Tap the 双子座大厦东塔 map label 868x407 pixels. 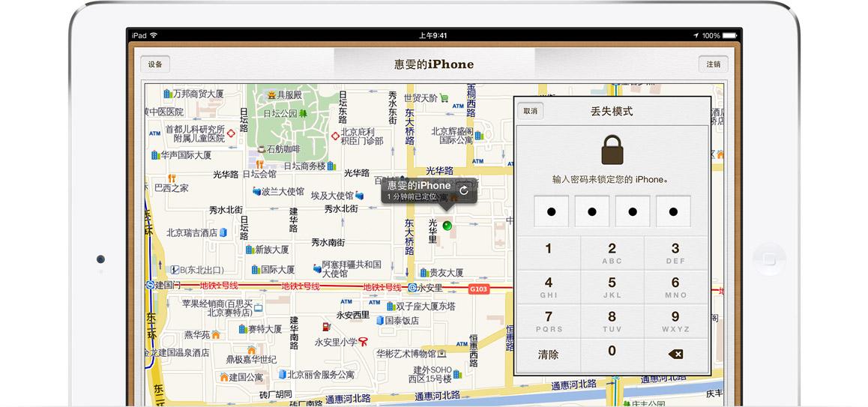(x=427, y=307)
